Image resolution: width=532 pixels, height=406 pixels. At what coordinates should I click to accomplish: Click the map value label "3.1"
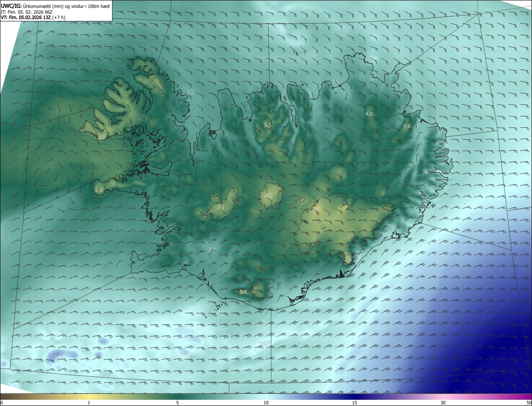[x=221, y=207]
